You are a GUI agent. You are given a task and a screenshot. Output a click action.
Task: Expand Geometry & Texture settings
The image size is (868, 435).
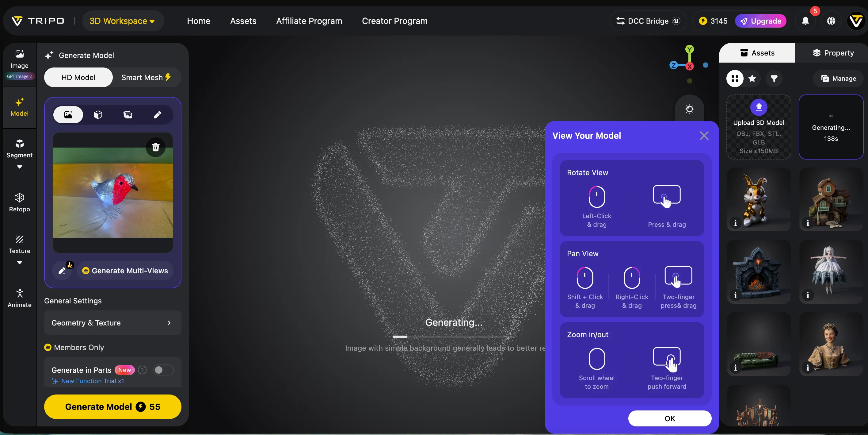click(x=112, y=323)
